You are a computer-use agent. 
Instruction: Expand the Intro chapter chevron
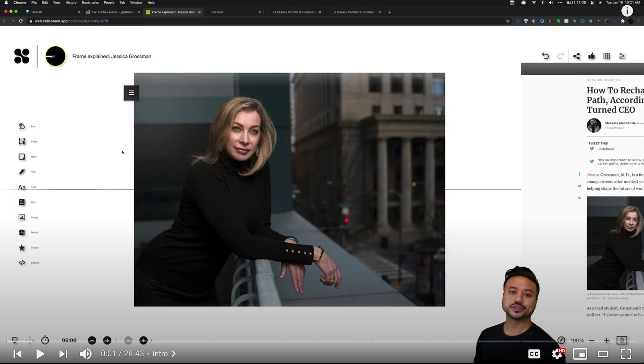click(x=174, y=354)
